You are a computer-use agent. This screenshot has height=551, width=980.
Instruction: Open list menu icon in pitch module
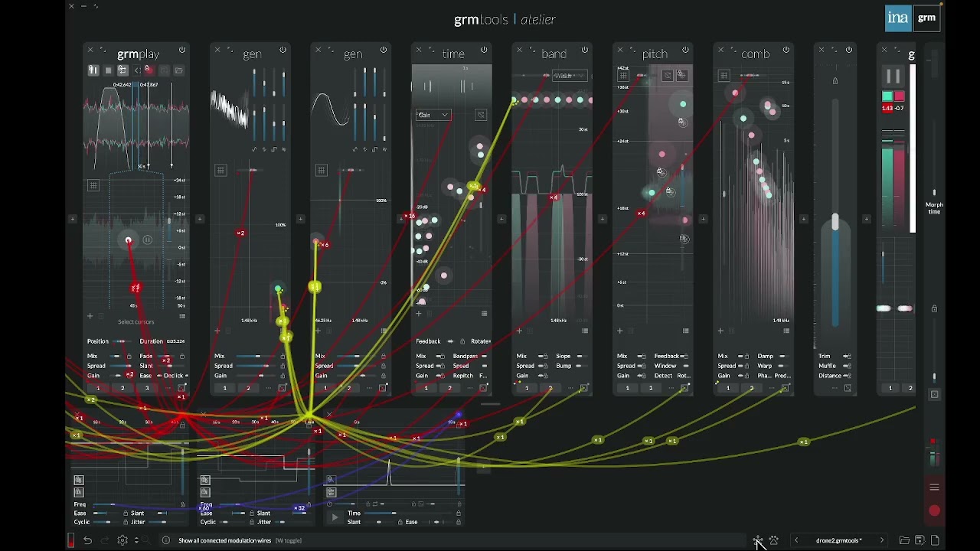(x=685, y=331)
